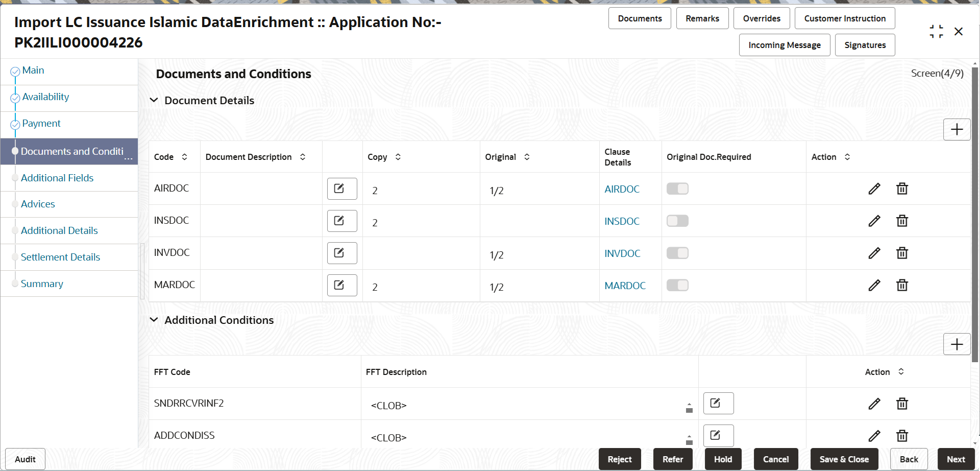Go to the Additional Fields step
This screenshot has width=980, height=471.
(x=57, y=178)
